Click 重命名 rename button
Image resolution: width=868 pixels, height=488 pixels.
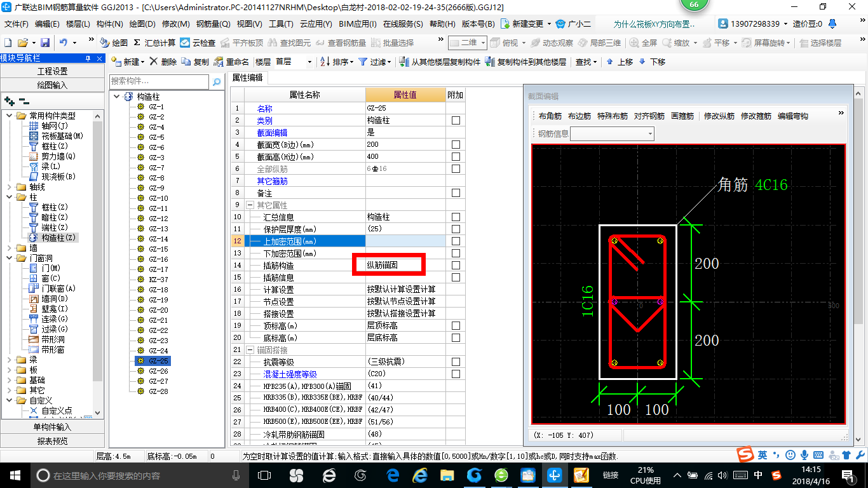point(232,62)
